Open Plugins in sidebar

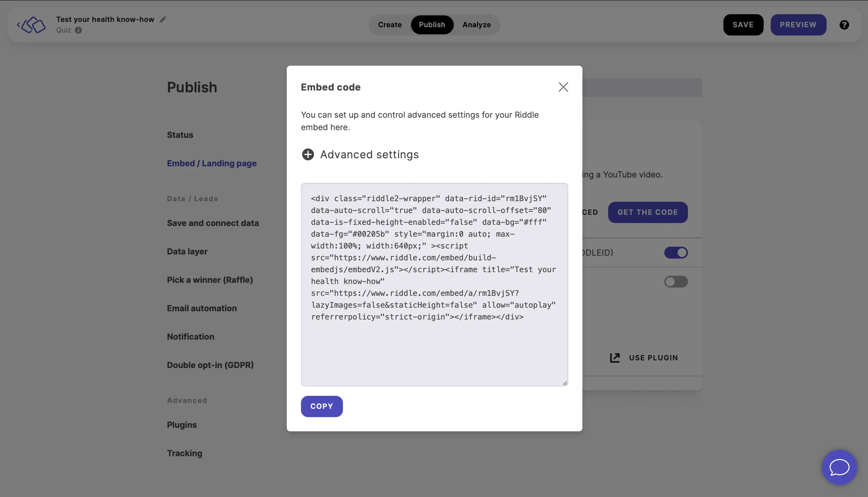pos(182,425)
